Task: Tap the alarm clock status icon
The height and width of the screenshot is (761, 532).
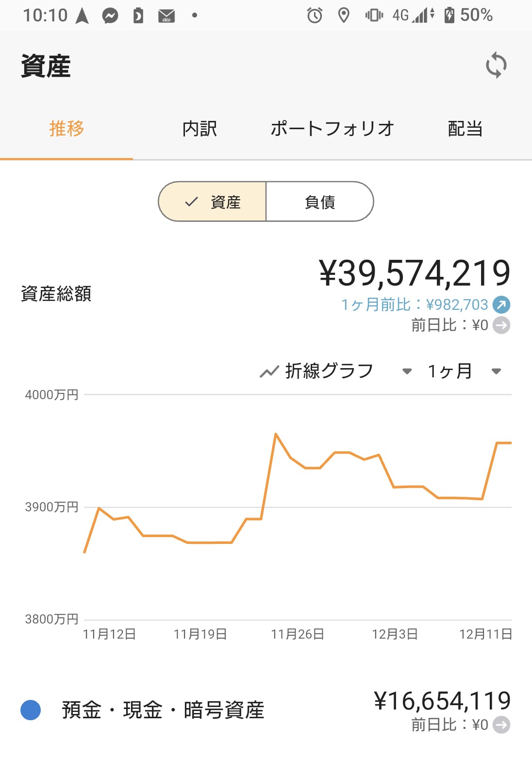Action: (x=315, y=16)
